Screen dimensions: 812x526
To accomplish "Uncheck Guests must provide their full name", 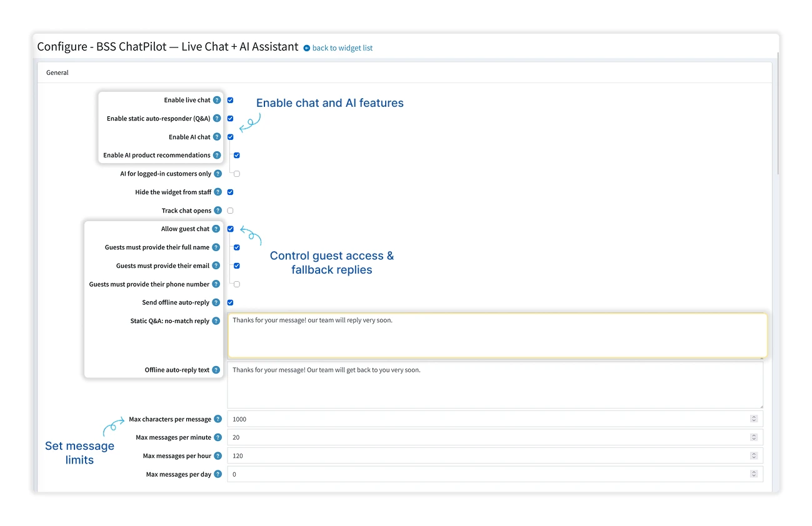I will 237,247.
